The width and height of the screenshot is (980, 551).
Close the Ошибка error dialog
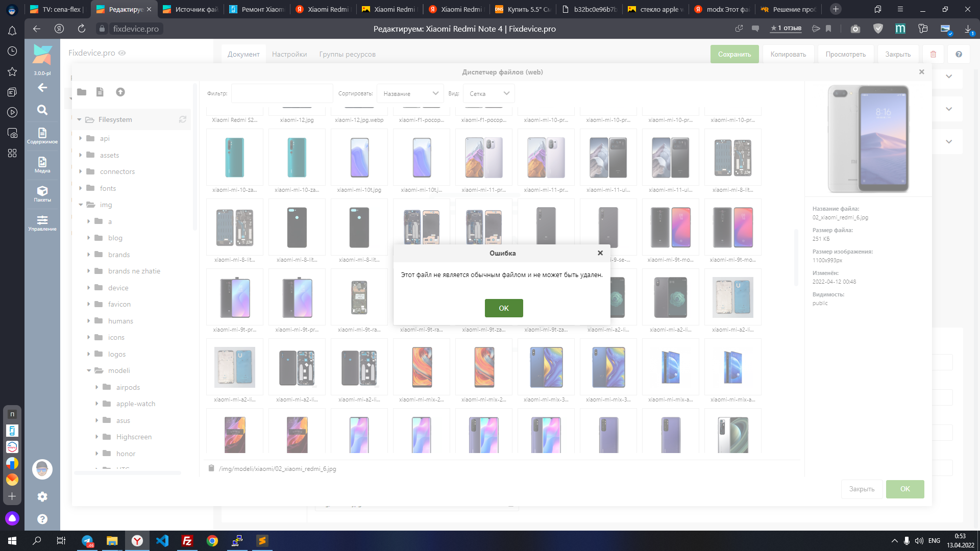(x=600, y=253)
